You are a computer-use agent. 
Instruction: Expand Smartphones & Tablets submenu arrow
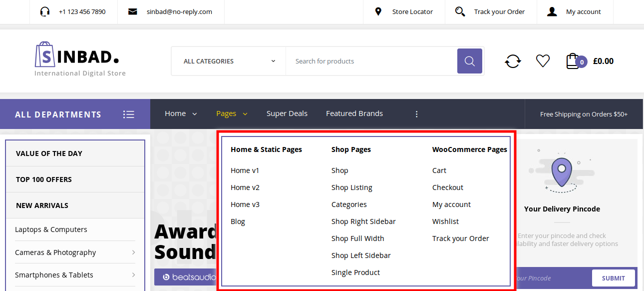pos(134,275)
